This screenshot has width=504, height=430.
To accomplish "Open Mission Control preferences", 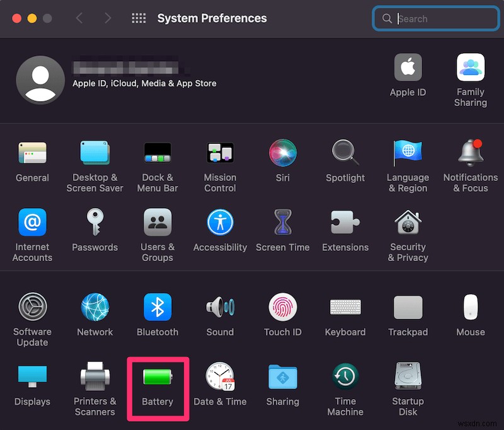I will click(x=220, y=153).
